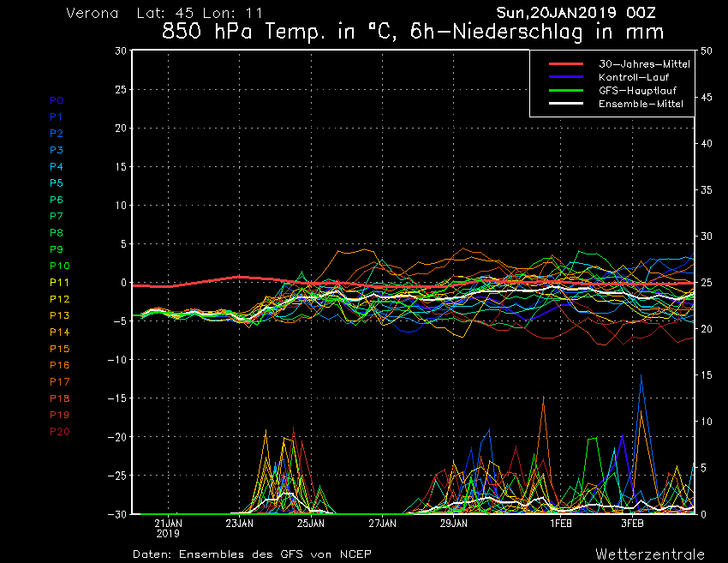
Task: Highlight ensemble member label P19
Action: [x=60, y=415]
